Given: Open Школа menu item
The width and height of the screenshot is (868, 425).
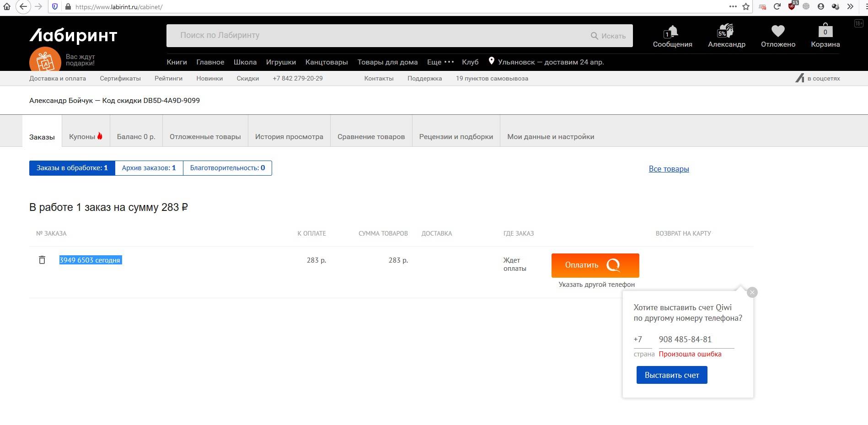Looking at the screenshot, I should click(x=245, y=62).
